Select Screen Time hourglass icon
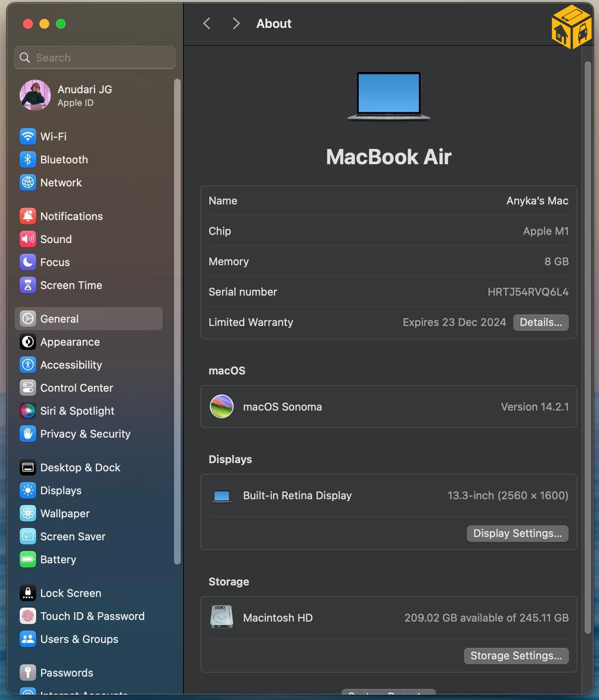This screenshot has width=599, height=700. pos(28,285)
